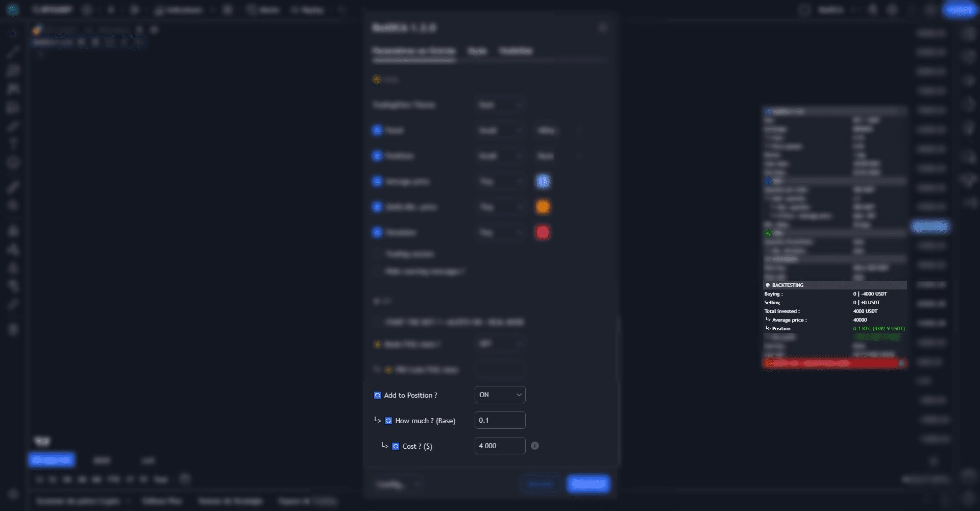Click the info icon next to Cost field

tap(534, 446)
